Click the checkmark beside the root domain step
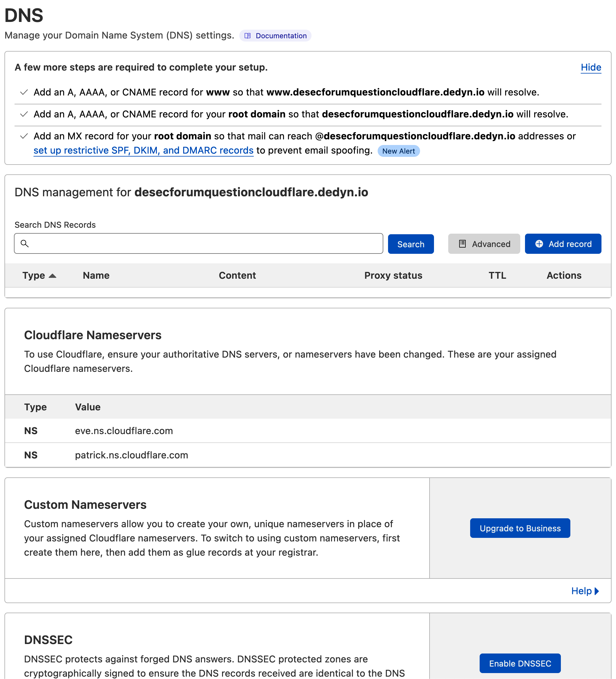The height and width of the screenshot is (679, 616). 24,114
